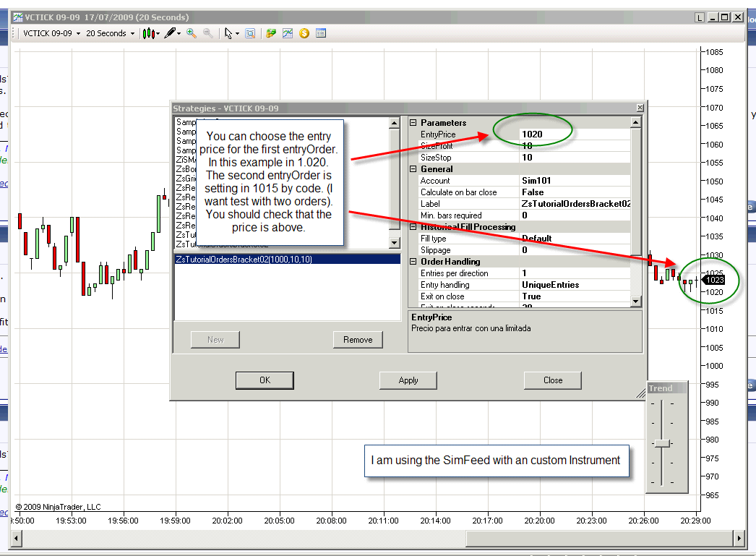Click the Exit on close True value

click(x=575, y=296)
